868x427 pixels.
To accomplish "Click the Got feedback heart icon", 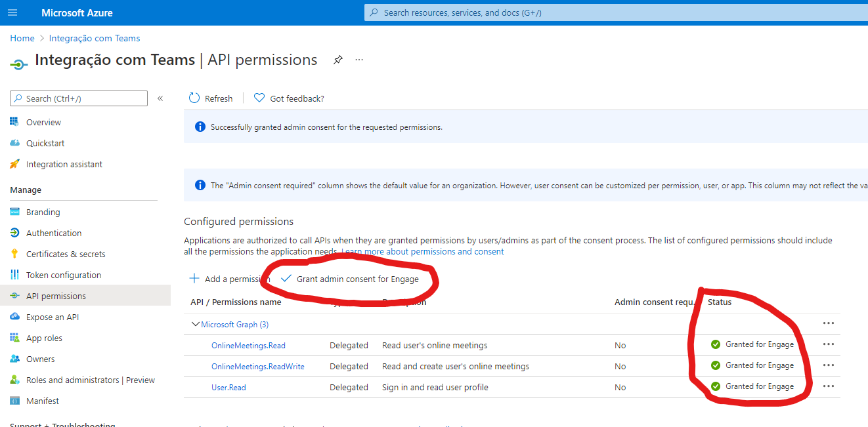I will click(259, 98).
